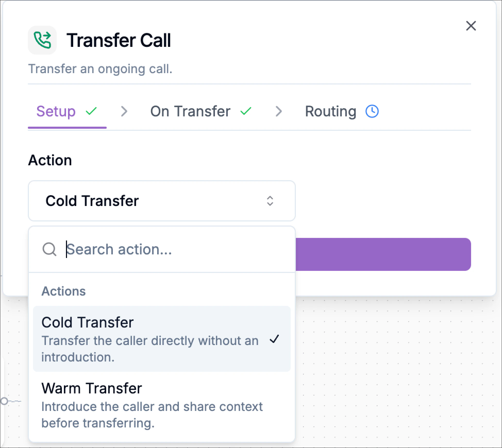Select Warm Transfer from the actions list
The height and width of the screenshot is (448, 502).
click(91, 389)
